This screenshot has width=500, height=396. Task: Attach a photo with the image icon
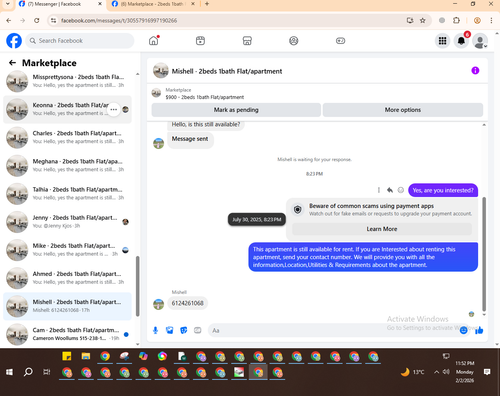click(170, 330)
